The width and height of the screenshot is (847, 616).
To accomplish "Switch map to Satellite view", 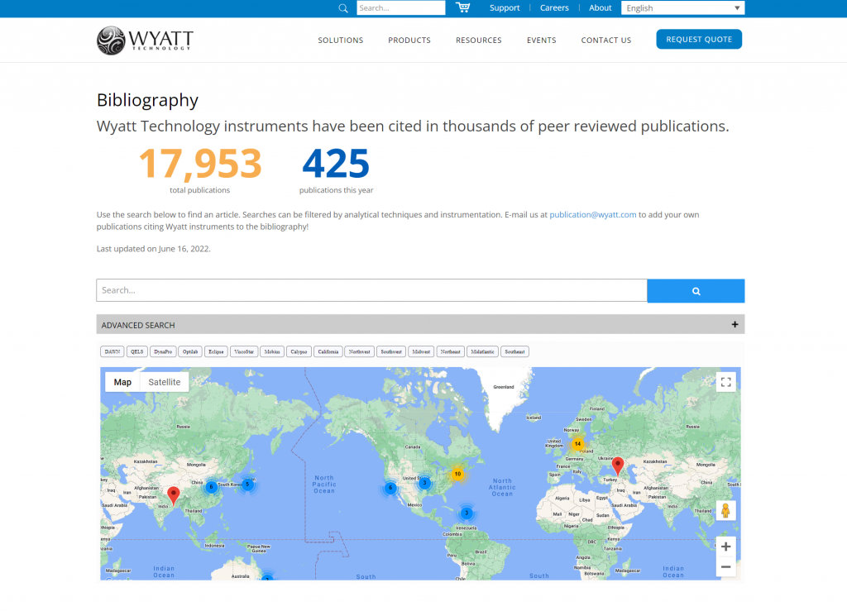I will point(164,382).
